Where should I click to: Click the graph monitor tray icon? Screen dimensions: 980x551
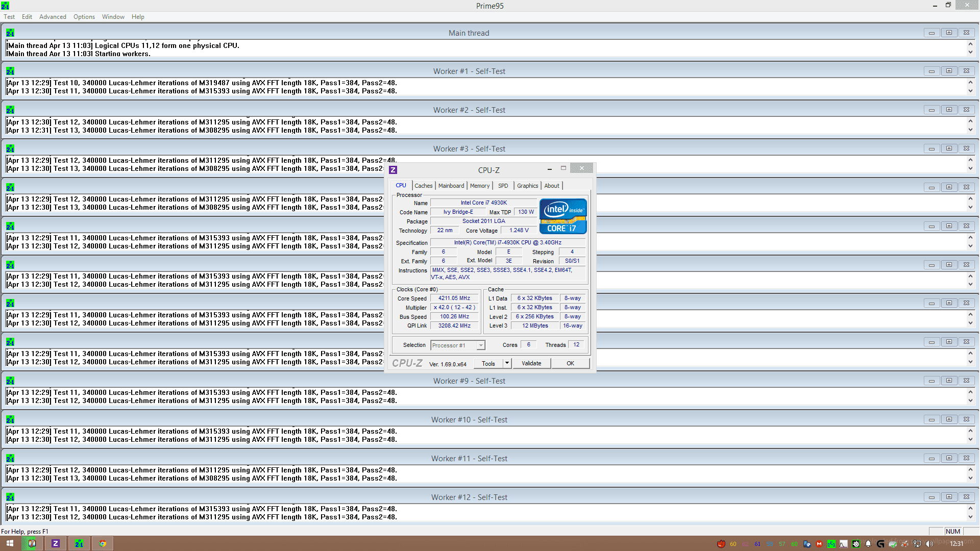(x=844, y=544)
